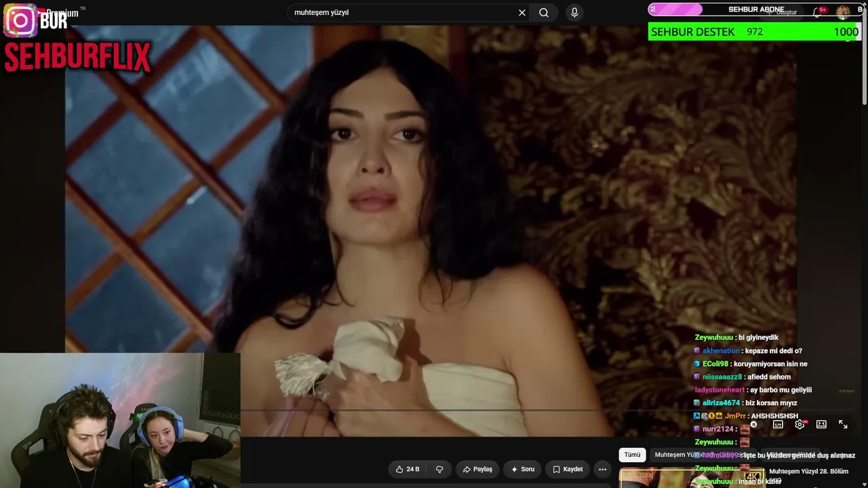Click chat username EColi98
This screenshot has width=868, height=488.
coord(715,364)
